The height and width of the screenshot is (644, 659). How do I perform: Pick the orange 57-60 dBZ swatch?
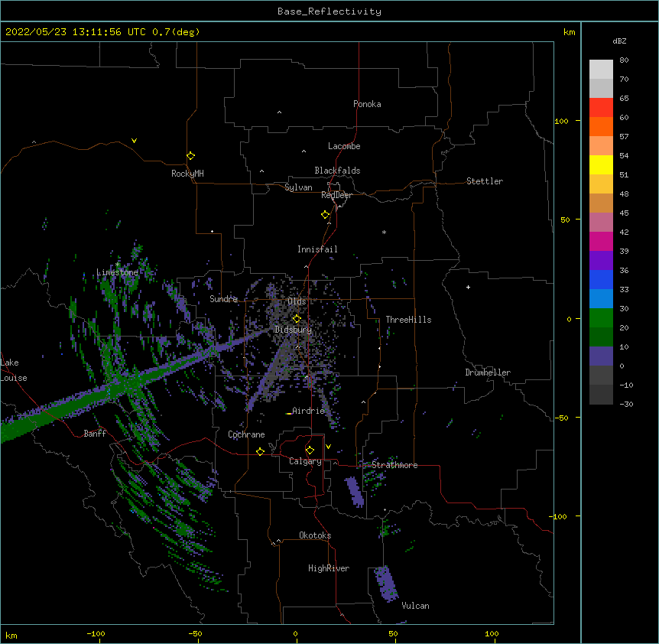[x=601, y=126]
